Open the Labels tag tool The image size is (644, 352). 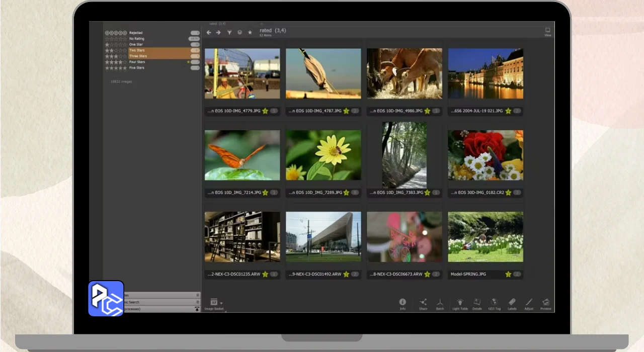(x=512, y=303)
